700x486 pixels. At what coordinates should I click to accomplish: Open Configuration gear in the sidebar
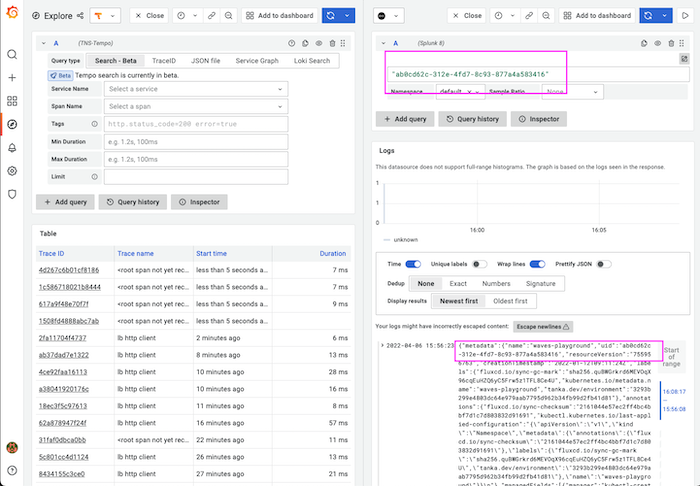[x=12, y=170]
